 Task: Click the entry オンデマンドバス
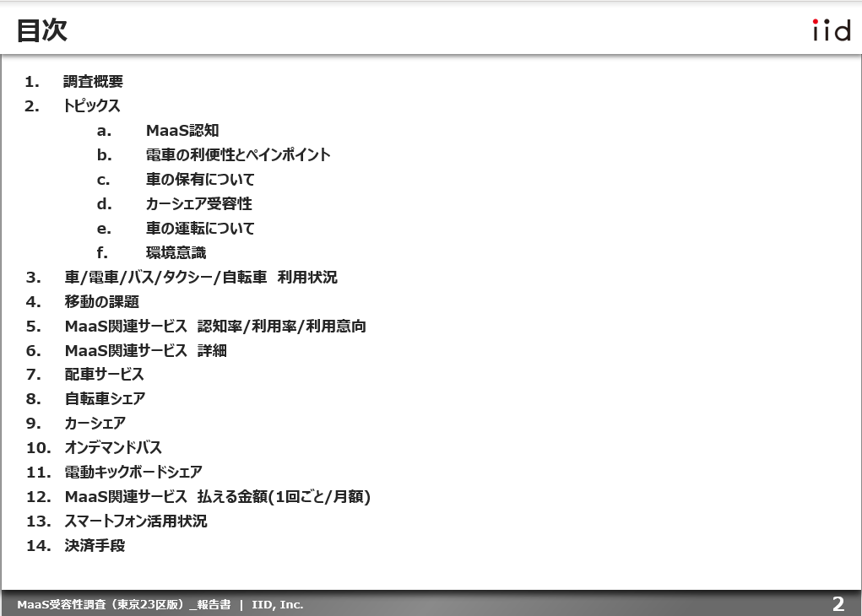coord(113,447)
